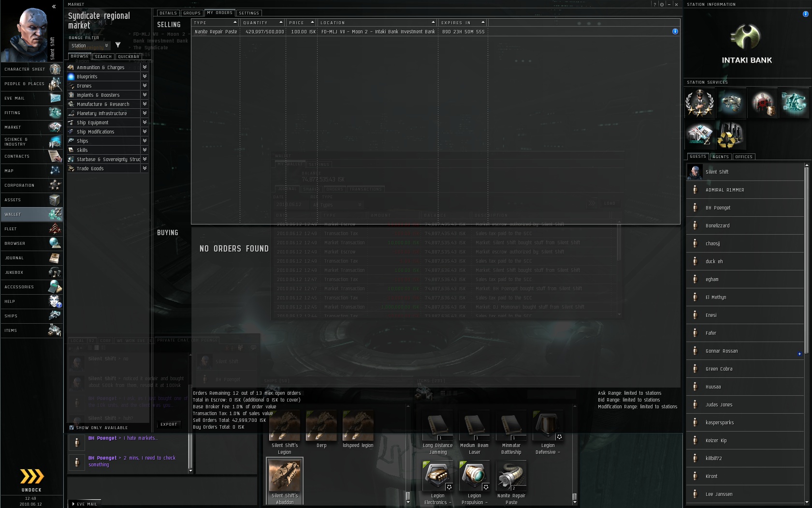The image size is (812, 508).
Task: Switch to the Details tab
Action: pyautogui.click(x=168, y=13)
